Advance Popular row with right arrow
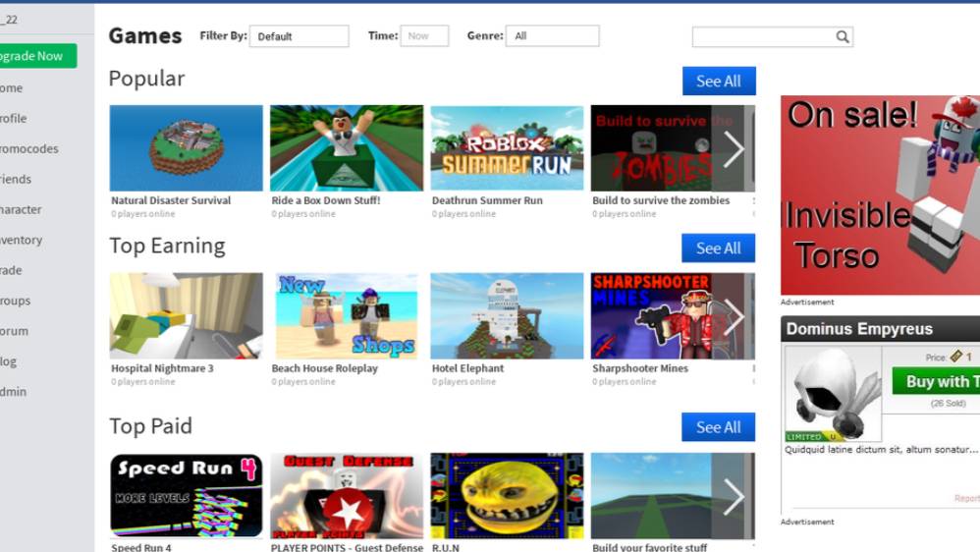 click(734, 148)
